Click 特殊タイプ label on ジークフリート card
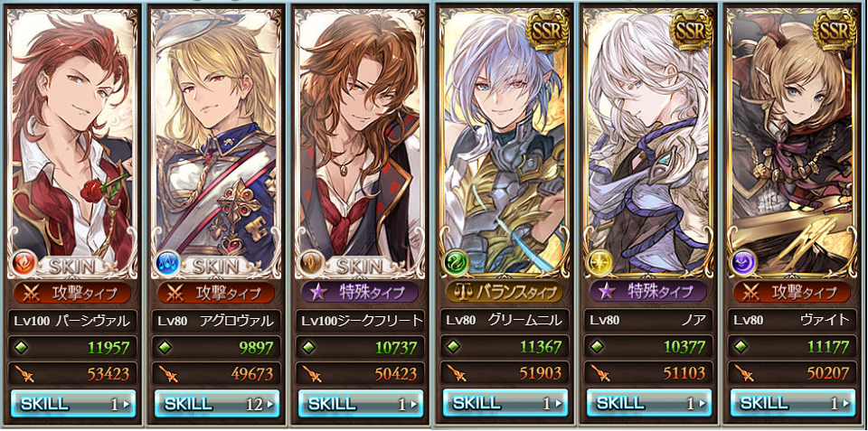 click(x=360, y=293)
